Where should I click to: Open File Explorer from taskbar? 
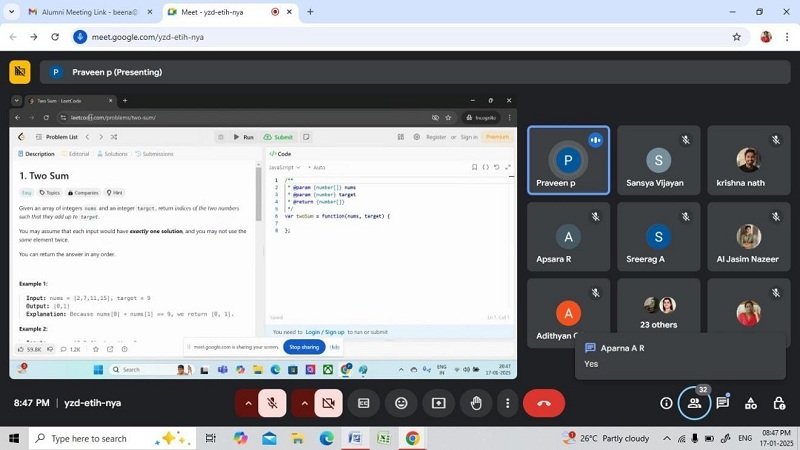click(297, 438)
